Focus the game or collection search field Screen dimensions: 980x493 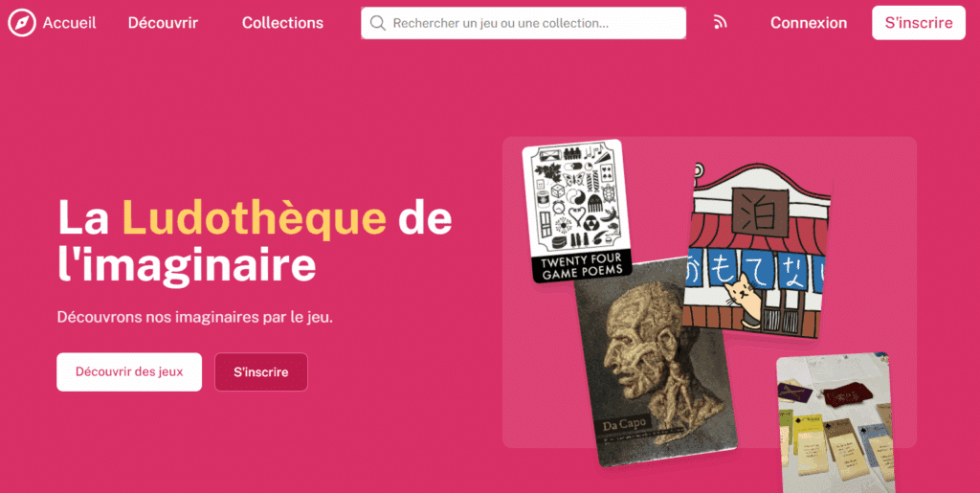point(523,23)
